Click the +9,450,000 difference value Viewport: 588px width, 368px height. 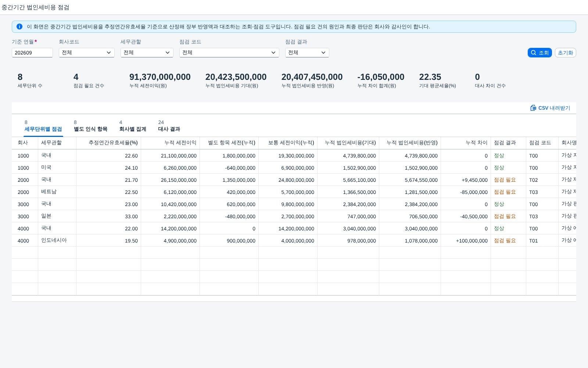[475, 180]
